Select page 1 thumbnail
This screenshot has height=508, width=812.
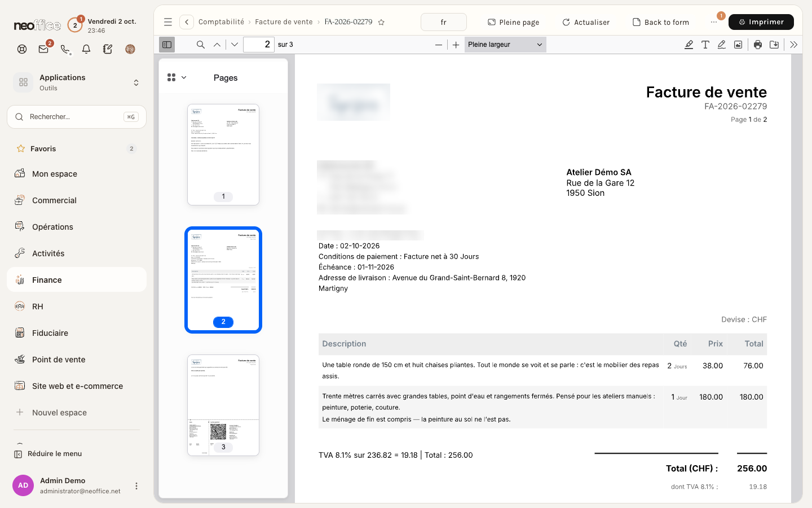[223, 155]
